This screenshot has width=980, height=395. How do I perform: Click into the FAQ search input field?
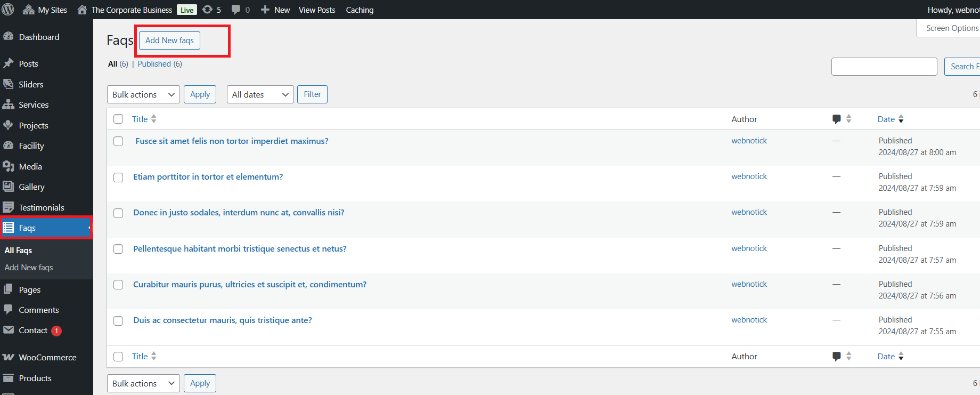click(884, 67)
